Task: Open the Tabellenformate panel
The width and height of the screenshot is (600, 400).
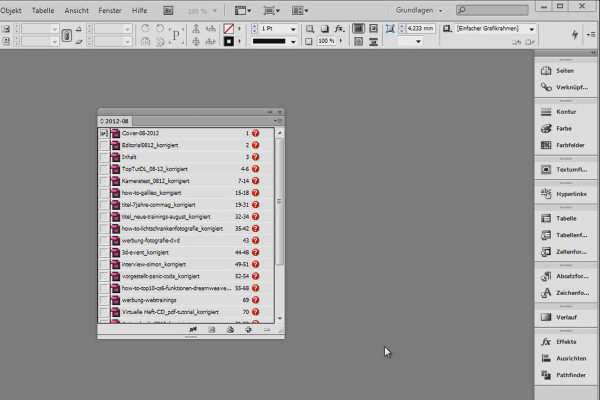Action: point(566,235)
